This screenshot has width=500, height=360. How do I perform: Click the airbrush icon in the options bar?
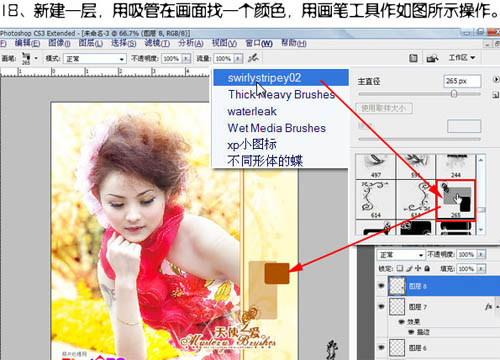[253, 58]
